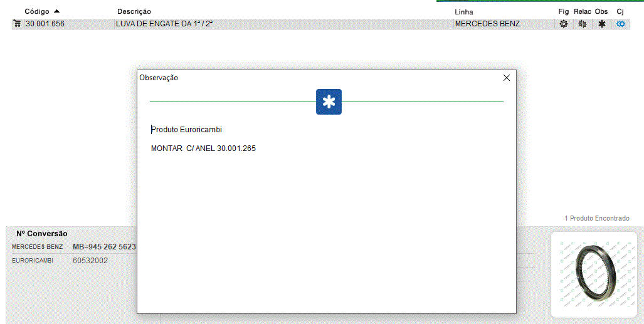Click the shopping cart icon for 30.001.656

(x=17, y=24)
